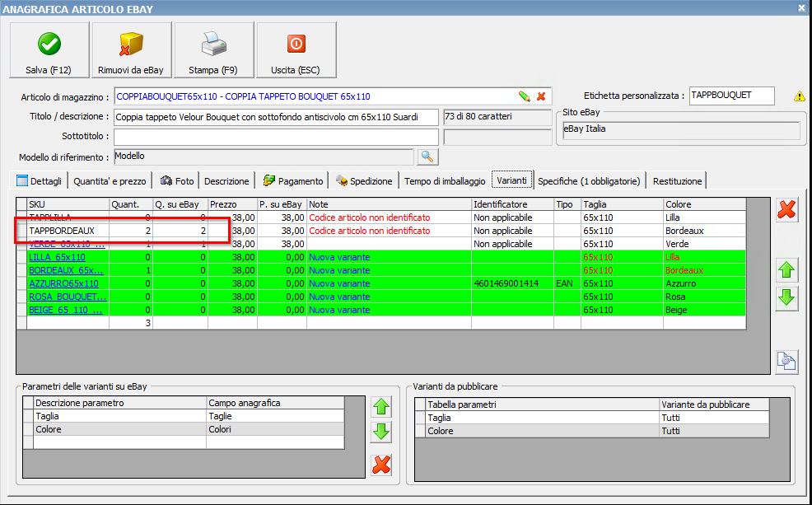This screenshot has width=812, height=505.
Task: Switch to the Spedizione tab
Action: click(364, 181)
